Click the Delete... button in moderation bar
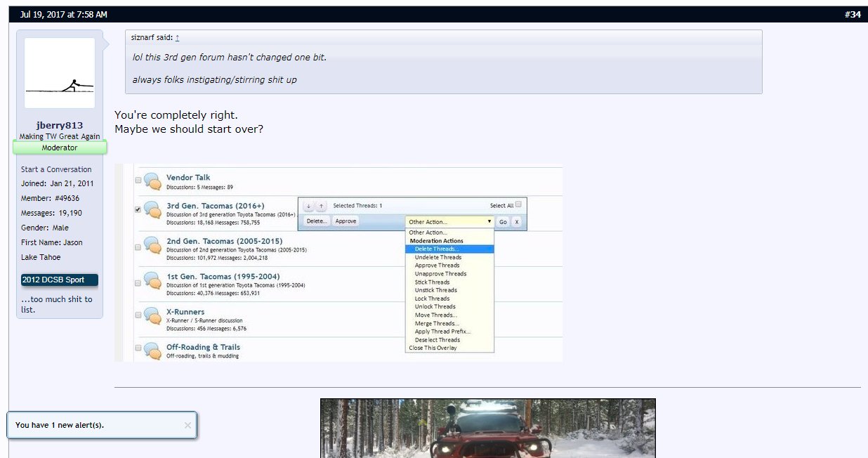 tap(317, 221)
